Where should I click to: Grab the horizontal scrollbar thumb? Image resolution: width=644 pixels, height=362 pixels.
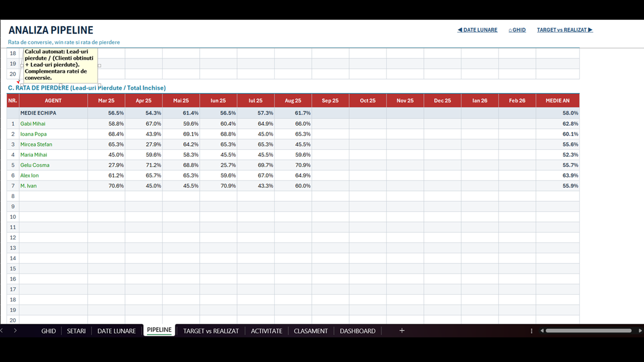pyautogui.click(x=589, y=331)
